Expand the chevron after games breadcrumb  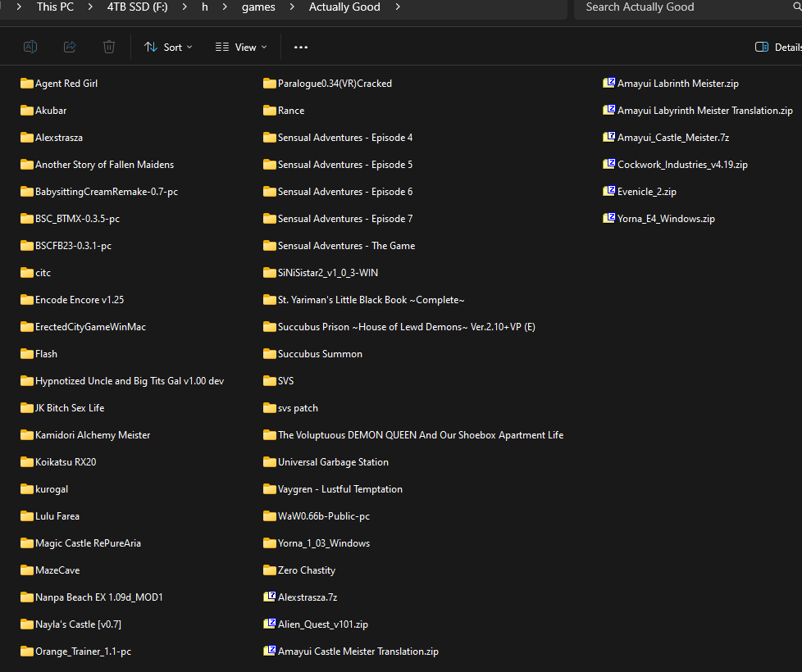coord(292,7)
